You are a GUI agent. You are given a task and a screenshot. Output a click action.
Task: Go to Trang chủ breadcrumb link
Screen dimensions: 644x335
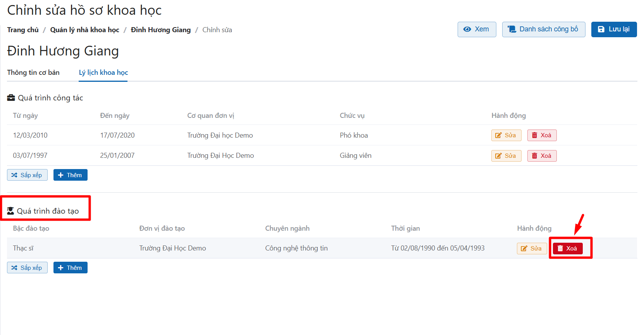[x=23, y=30]
